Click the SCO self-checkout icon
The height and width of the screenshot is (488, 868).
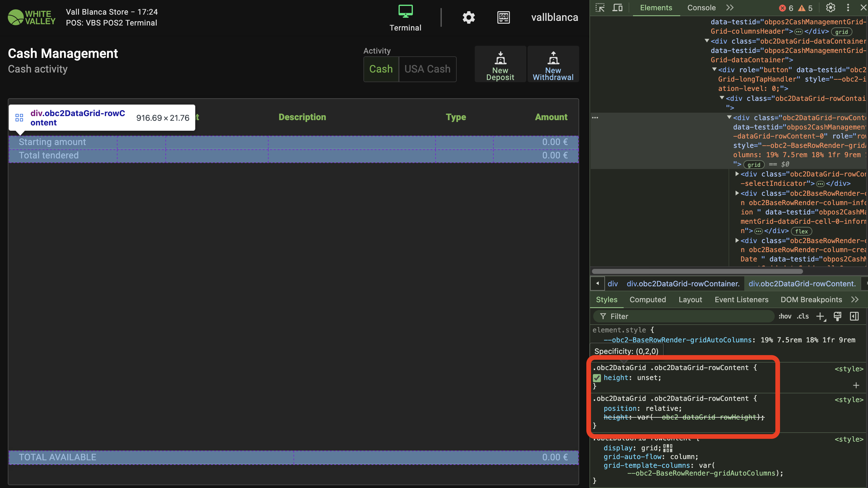tap(503, 17)
